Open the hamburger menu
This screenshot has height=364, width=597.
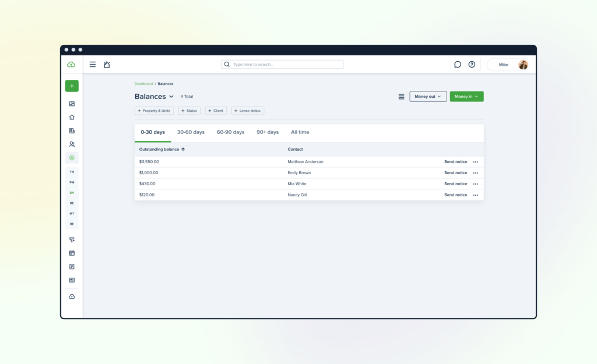(x=93, y=64)
